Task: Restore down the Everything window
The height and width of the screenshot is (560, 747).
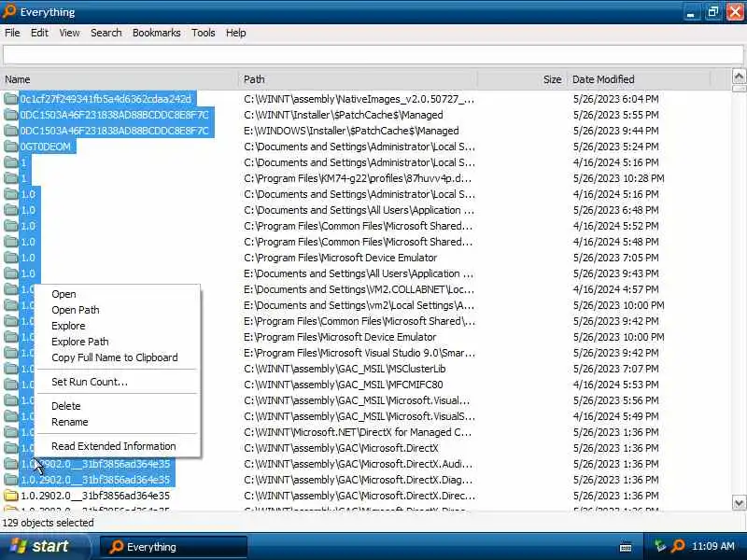Action: 713,12
